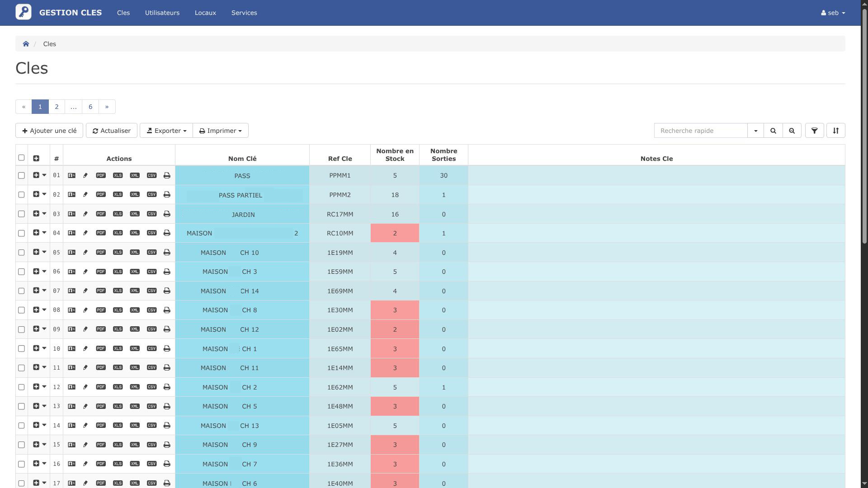This screenshot has width=868, height=488.
Task: Open the filter funnel icon
Action: click(x=814, y=131)
